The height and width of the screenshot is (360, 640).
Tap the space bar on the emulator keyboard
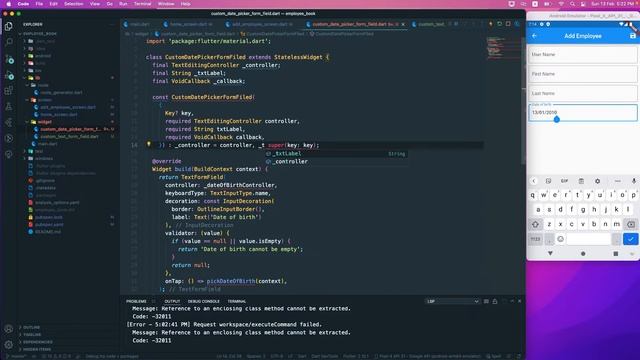pos(588,239)
